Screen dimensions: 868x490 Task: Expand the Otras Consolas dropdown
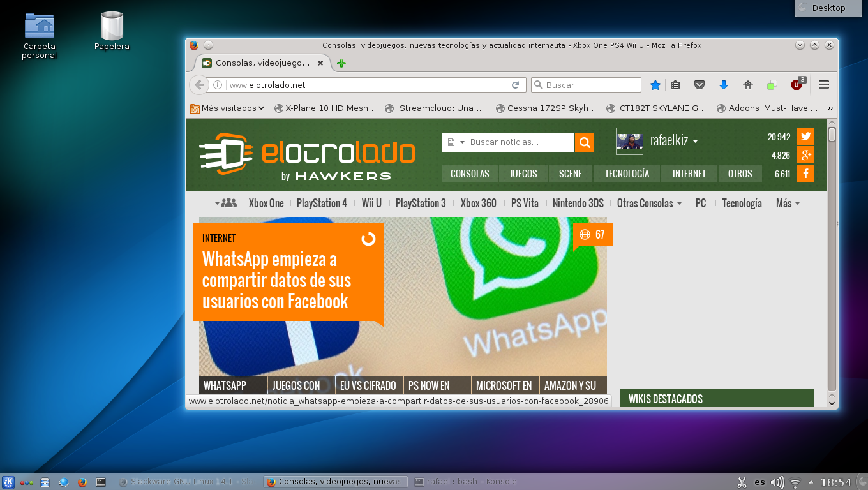click(649, 204)
